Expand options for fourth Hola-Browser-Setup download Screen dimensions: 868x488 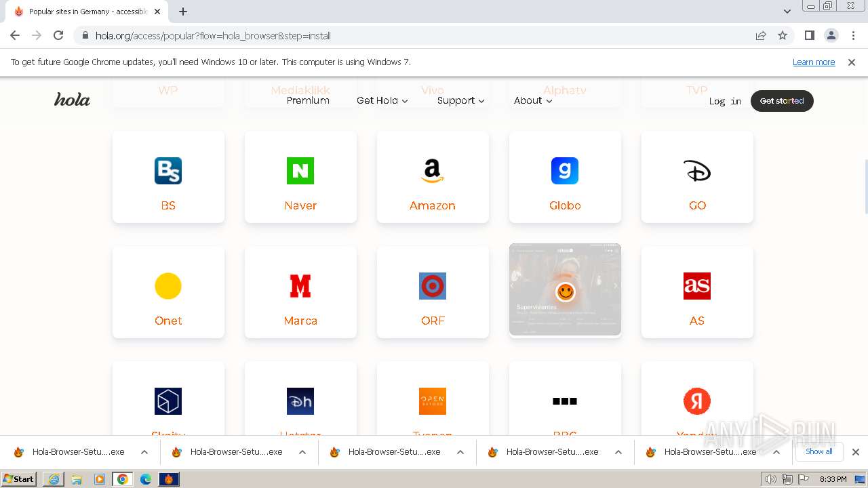click(618, 452)
